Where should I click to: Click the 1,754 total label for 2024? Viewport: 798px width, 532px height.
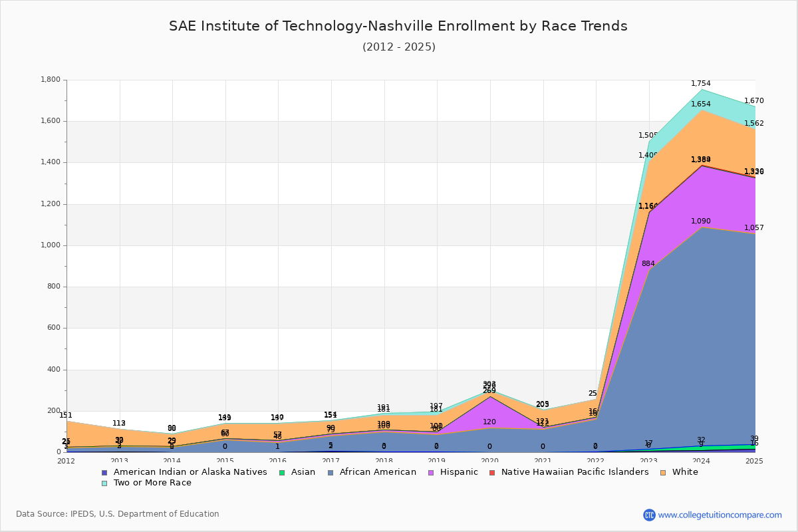[700, 84]
